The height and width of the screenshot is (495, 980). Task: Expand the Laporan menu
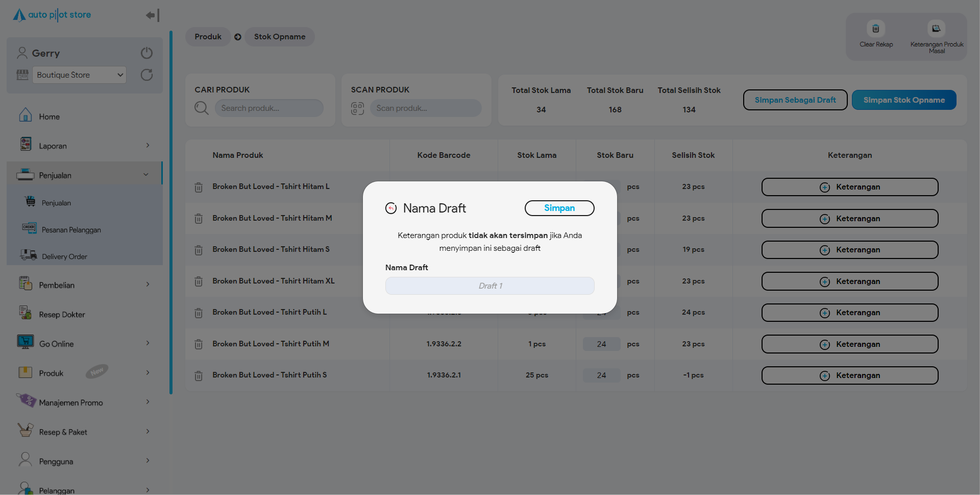click(x=148, y=146)
